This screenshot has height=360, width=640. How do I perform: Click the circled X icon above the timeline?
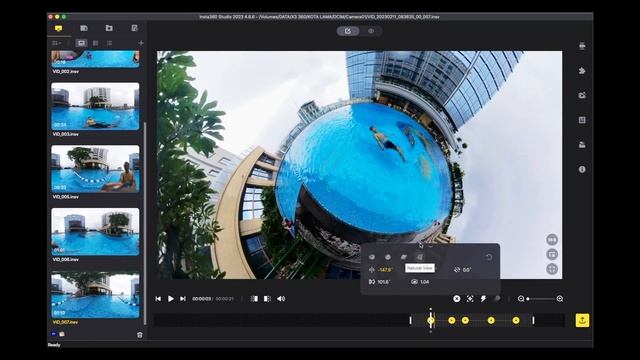pyautogui.click(x=457, y=299)
